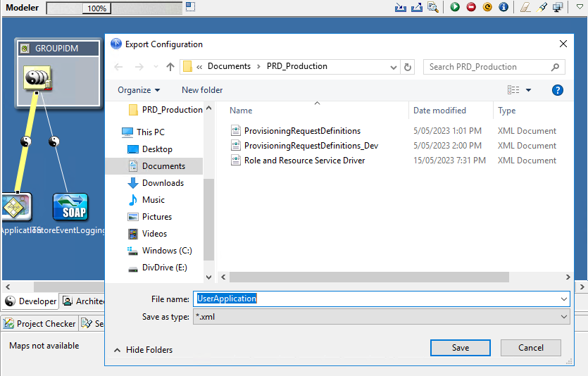The width and height of the screenshot is (588, 376).
Task: Click the export icon in Modeler toolbar
Action: (x=417, y=7)
